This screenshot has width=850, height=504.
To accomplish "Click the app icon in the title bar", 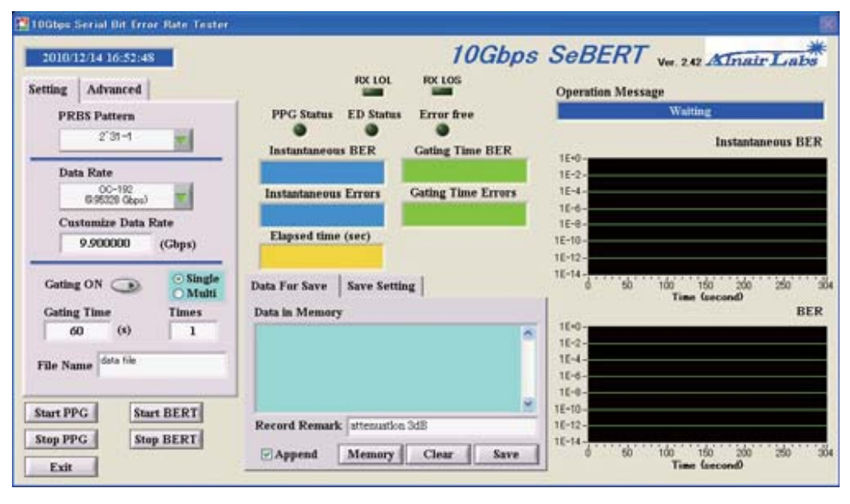I will [x=22, y=25].
